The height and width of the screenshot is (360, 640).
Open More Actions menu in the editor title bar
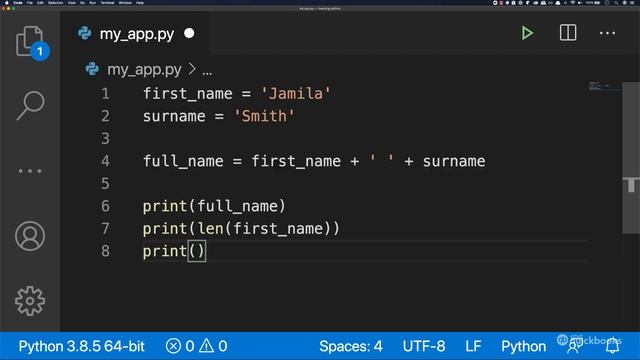(x=607, y=33)
